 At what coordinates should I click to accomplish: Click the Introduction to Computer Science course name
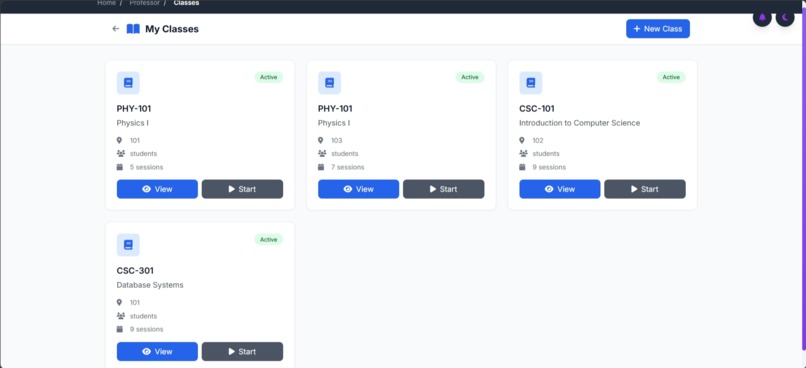click(x=579, y=123)
